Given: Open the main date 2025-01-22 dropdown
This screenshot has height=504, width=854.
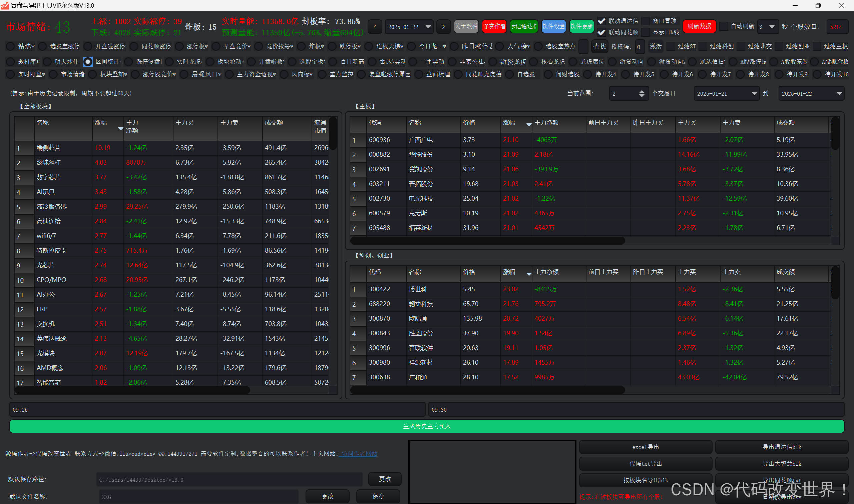Looking at the screenshot, I should click(428, 26).
